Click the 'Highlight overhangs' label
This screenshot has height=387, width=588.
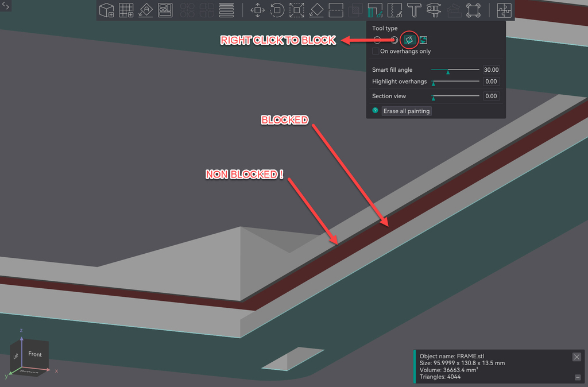[400, 82]
